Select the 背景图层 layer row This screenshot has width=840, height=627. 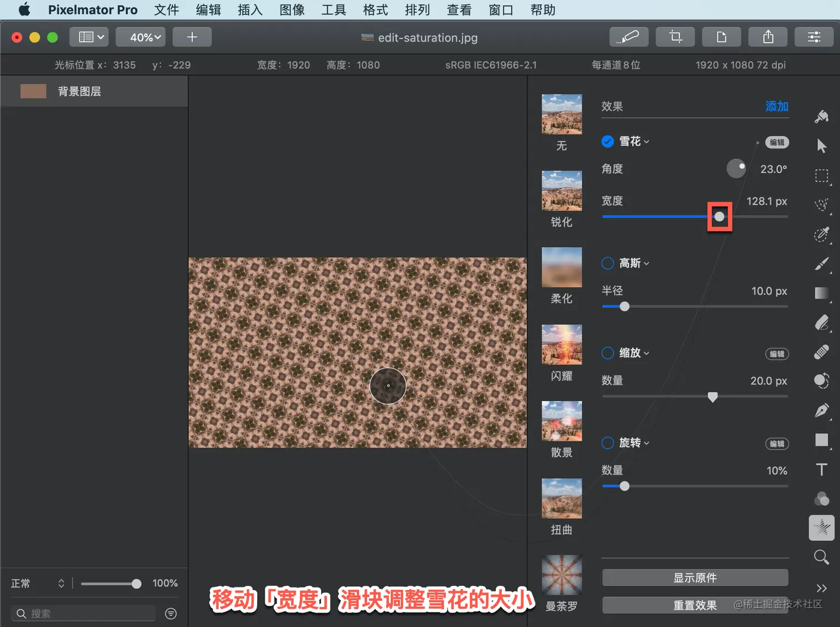pyautogui.click(x=94, y=91)
